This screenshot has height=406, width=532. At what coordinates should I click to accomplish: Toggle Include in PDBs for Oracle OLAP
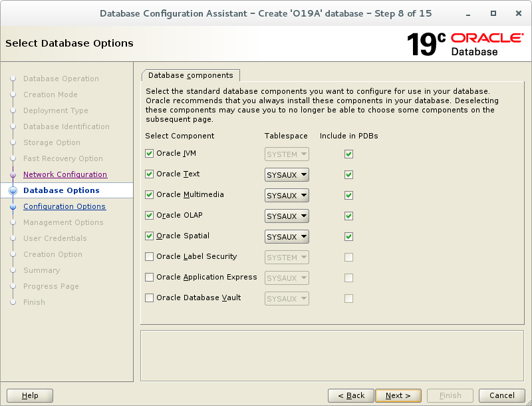click(348, 216)
